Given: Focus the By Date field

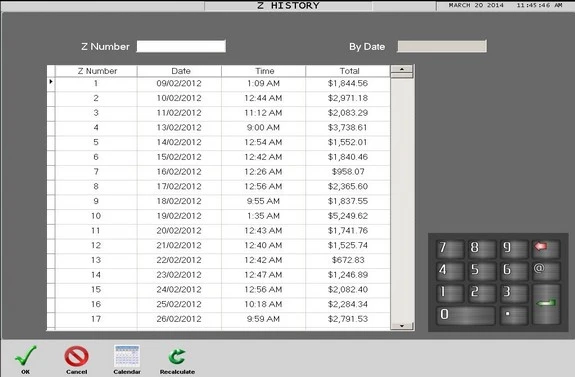Looking at the screenshot, I should point(442,47).
